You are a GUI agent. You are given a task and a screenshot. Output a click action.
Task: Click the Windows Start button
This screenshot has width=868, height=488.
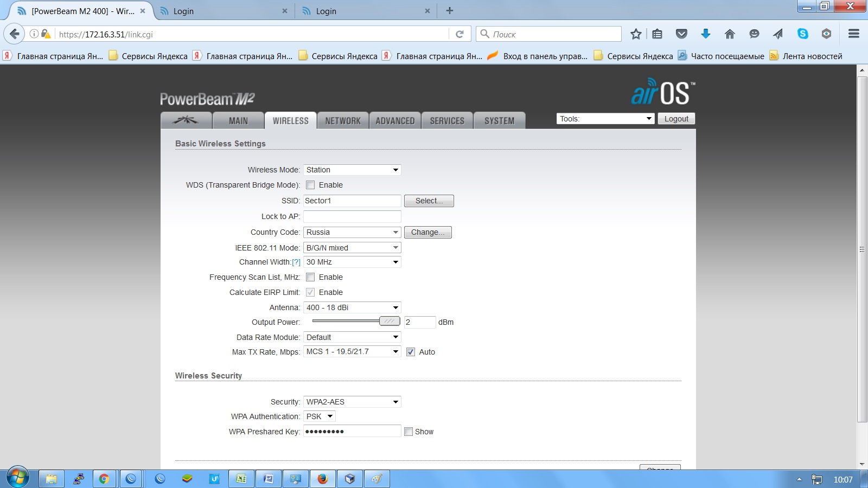click(17, 478)
